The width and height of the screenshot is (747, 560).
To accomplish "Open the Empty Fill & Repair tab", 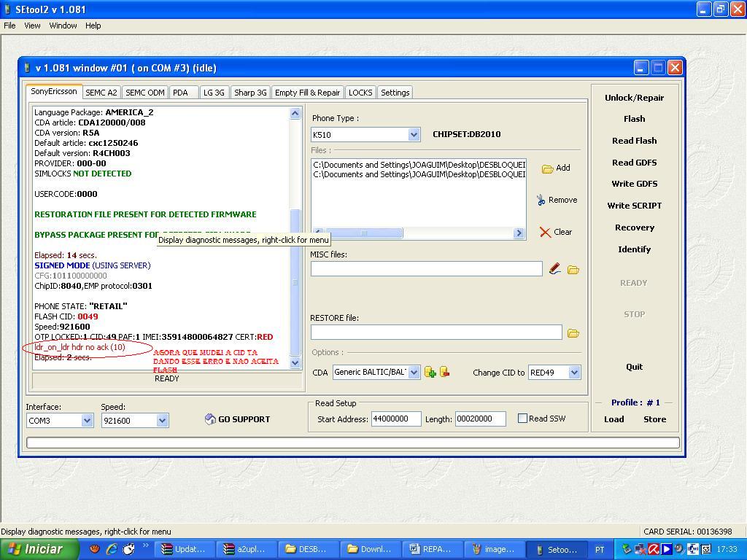I will pyautogui.click(x=307, y=93).
